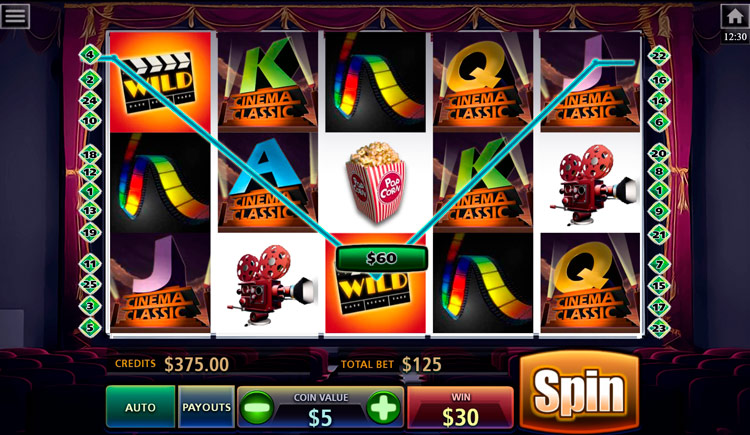The image size is (750, 435).
Task: Increase coin value with plus button
Action: pyautogui.click(x=383, y=408)
